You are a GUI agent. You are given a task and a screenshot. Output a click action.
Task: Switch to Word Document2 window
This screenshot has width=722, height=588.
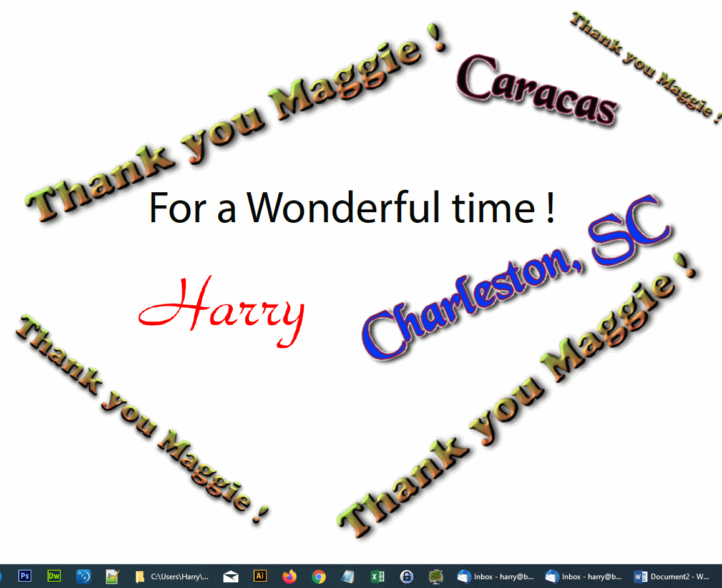pos(671,576)
